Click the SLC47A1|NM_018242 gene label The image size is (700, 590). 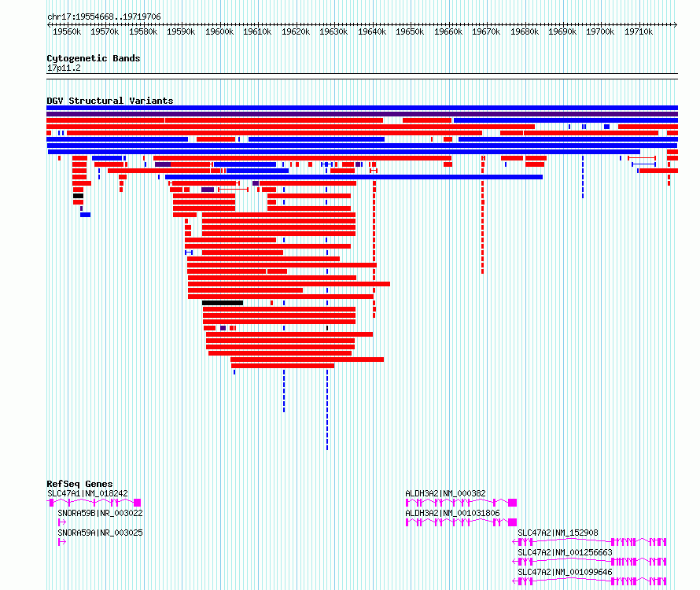tap(87, 493)
